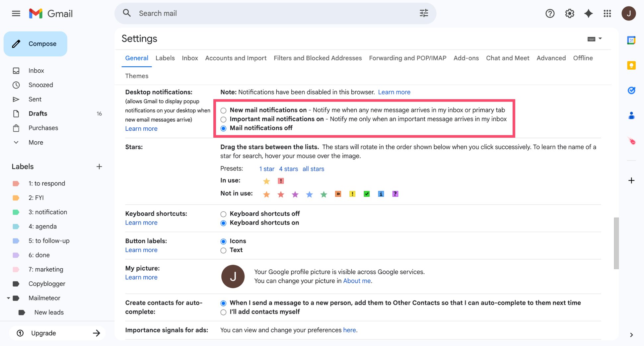Enable New mail notifications on

(x=223, y=110)
